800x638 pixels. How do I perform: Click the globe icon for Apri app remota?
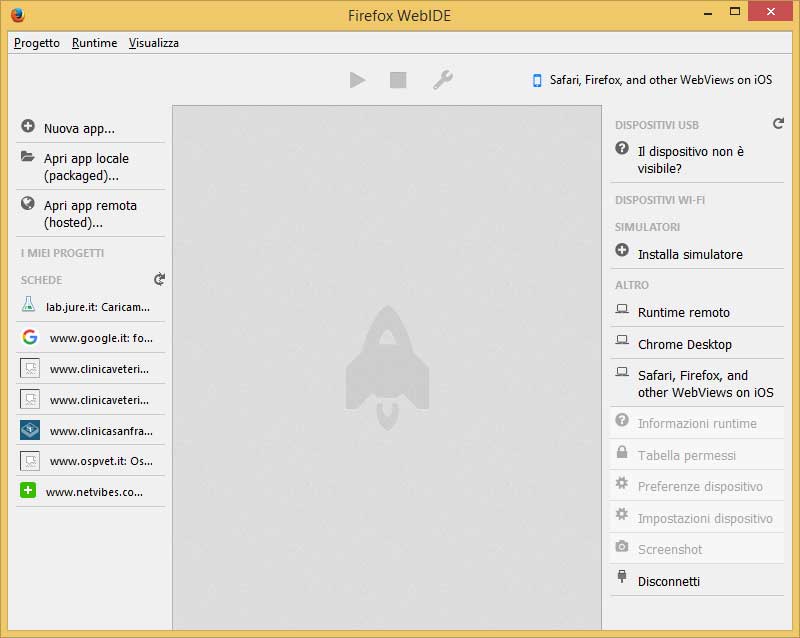pyautogui.click(x=28, y=204)
